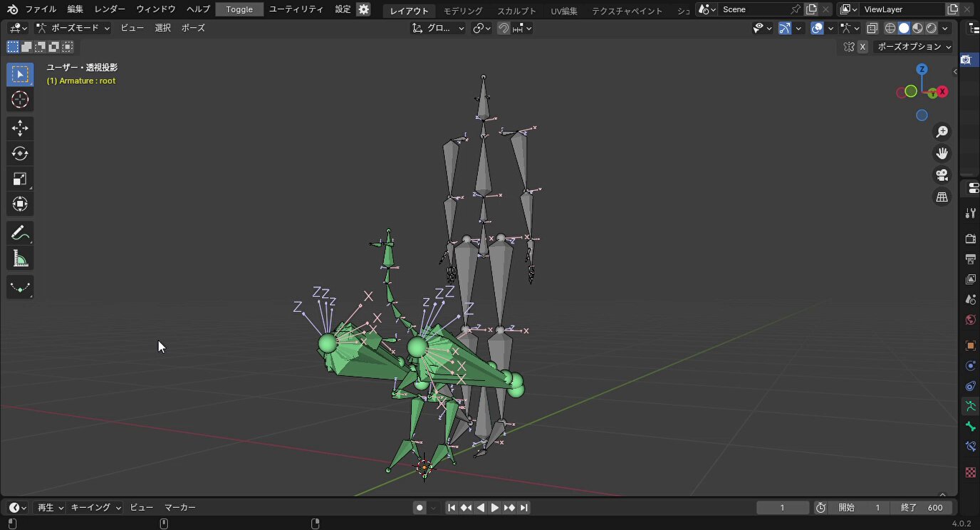Open the Scene properties tab
This screenshot has height=530, width=980.
coord(970,300)
